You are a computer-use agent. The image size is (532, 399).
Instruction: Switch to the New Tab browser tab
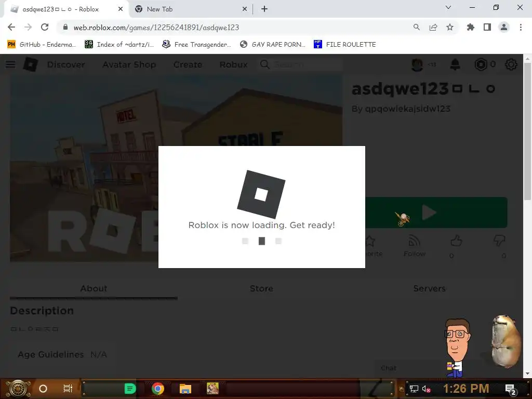(191, 9)
